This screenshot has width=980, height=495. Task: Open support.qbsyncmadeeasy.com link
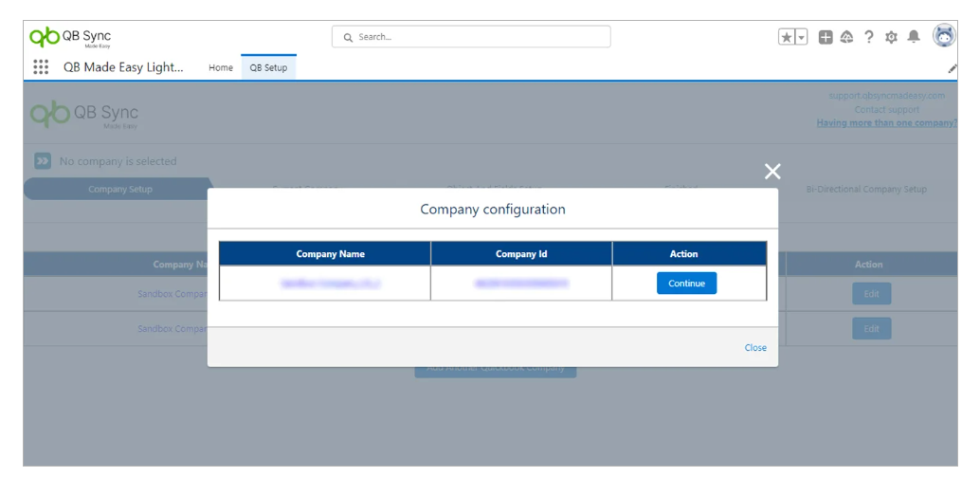[x=886, y=96]
